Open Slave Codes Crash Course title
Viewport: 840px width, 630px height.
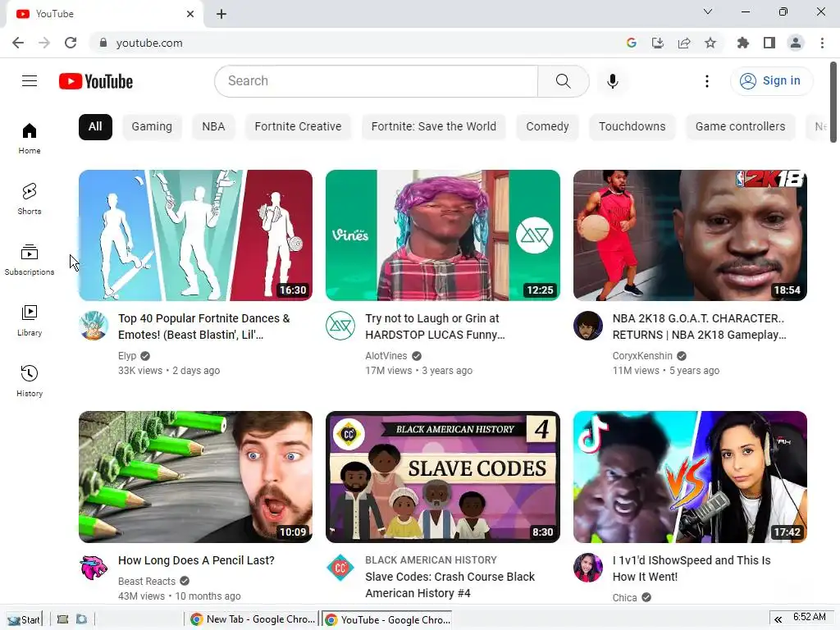pyautogui.click(x=450, y=585)
